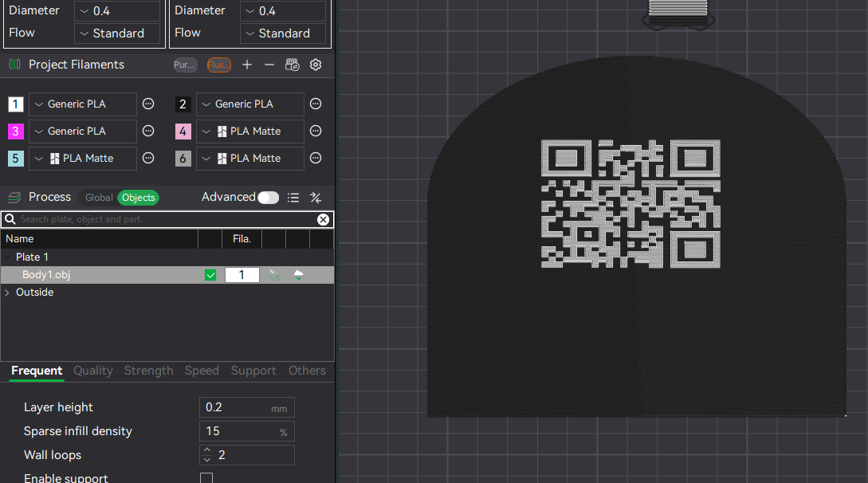Click the Name column header
The height and width of the screenshot is (483, 868).
[x=100, y=239]
